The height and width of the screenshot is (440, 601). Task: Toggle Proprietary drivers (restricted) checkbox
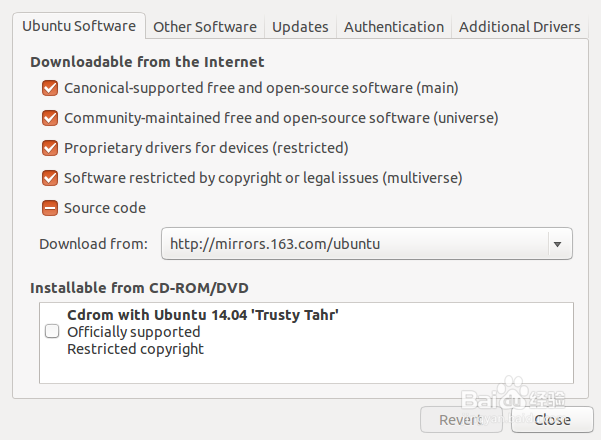click(x=50, y=148)
